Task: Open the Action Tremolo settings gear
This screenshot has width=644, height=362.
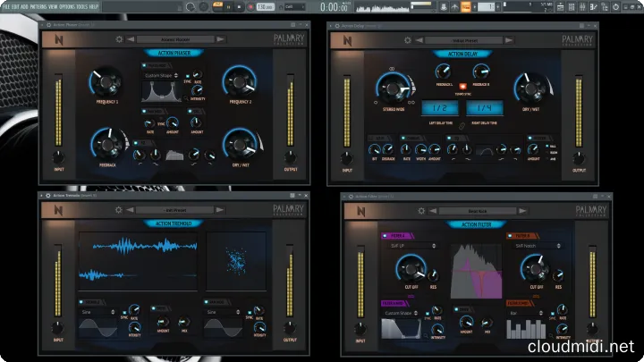Action: tap(119, 210)
